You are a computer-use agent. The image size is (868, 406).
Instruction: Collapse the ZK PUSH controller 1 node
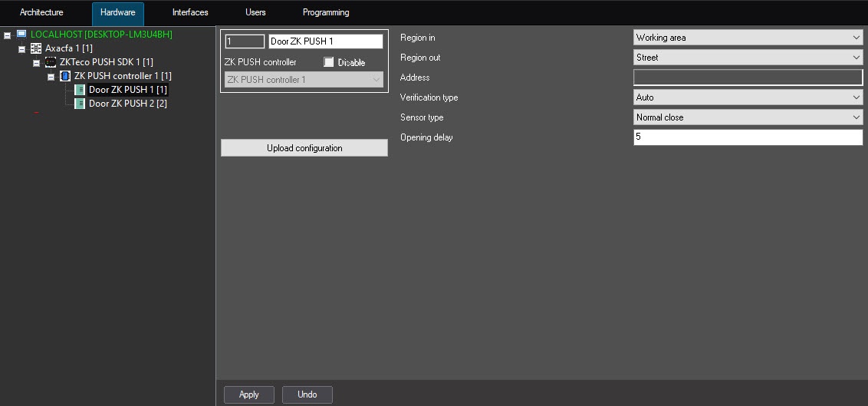point(51,77)
